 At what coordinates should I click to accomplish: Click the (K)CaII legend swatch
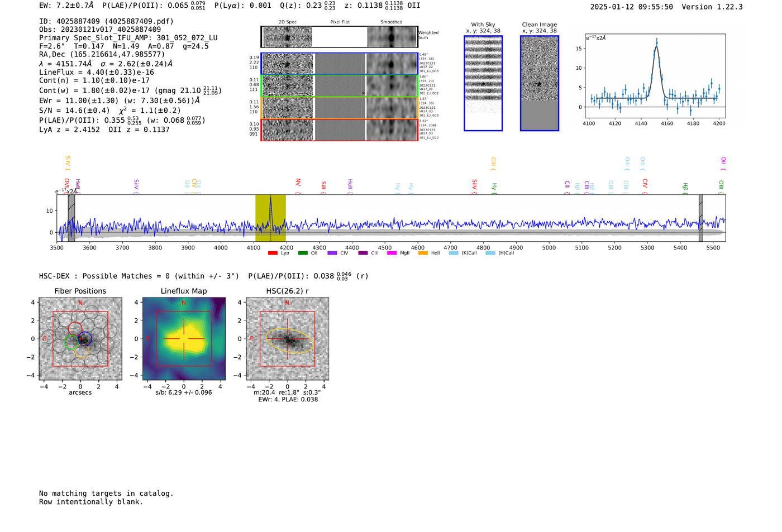point(454,253)
